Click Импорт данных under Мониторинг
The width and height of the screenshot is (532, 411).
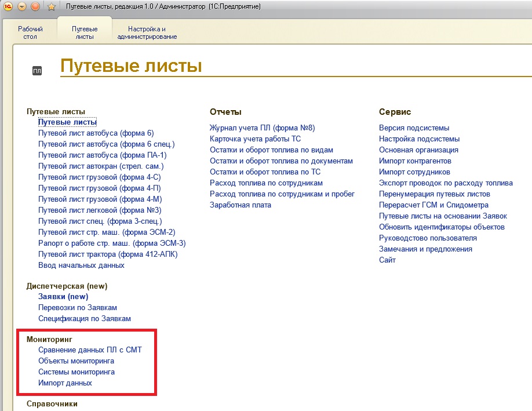(x=65, y=383)
